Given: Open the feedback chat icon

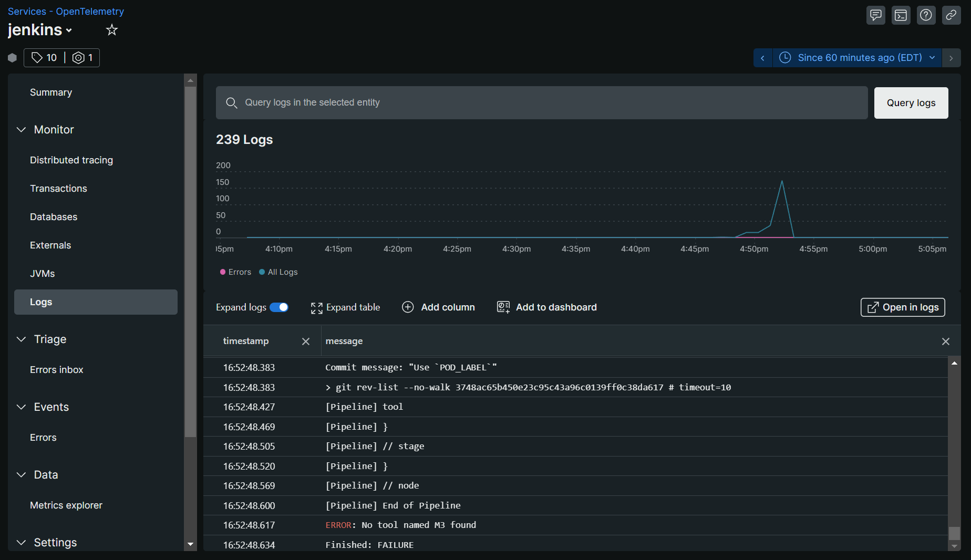Looking at the screenshot, I should [x=875, y=15].
